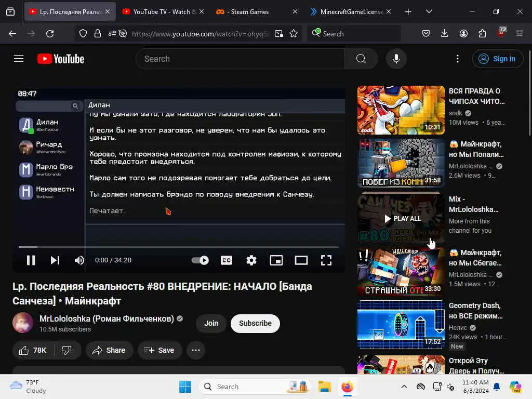532x399 pixels.
Task: Open Firefox downloads panel
Action: (445, 33)
